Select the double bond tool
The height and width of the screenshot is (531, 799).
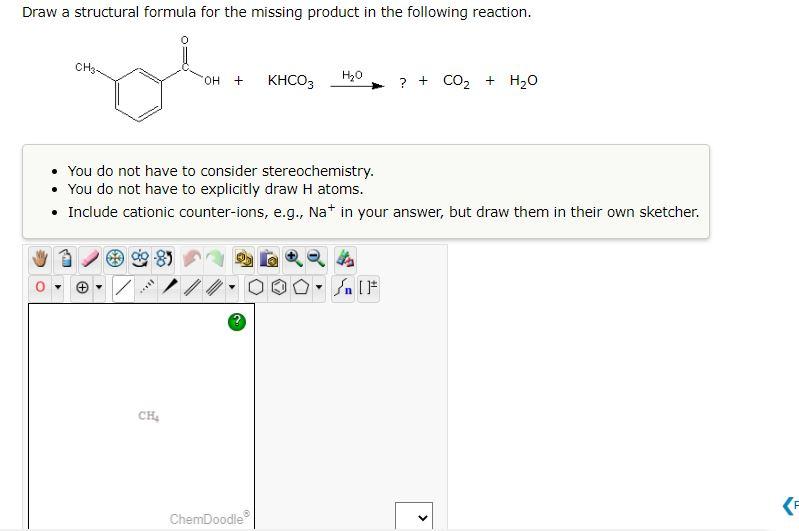tap(192, 287)
